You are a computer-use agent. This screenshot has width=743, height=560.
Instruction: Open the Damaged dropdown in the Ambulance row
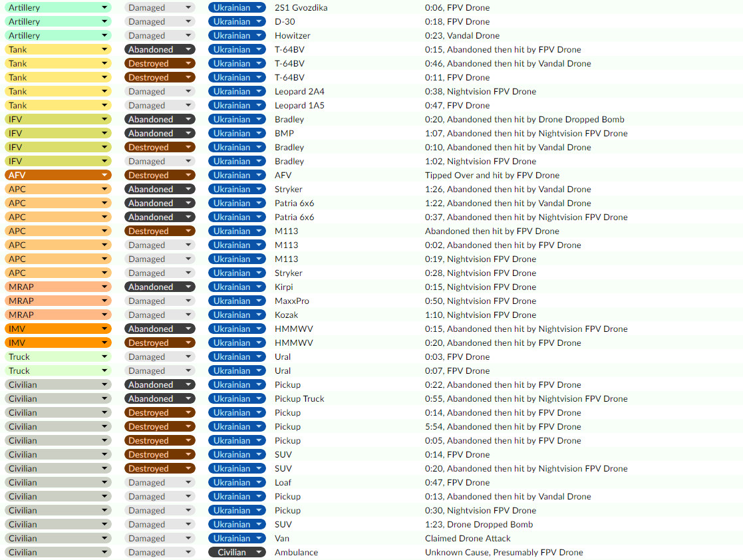160,553
